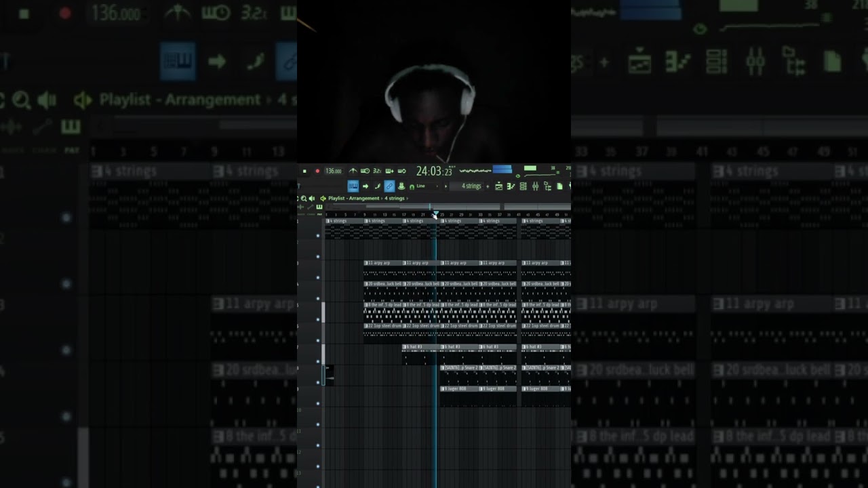The image size is (868, 488).
Task: Click the playlist speaker icon
Action: pyautogui.click(x=311, y=199)
